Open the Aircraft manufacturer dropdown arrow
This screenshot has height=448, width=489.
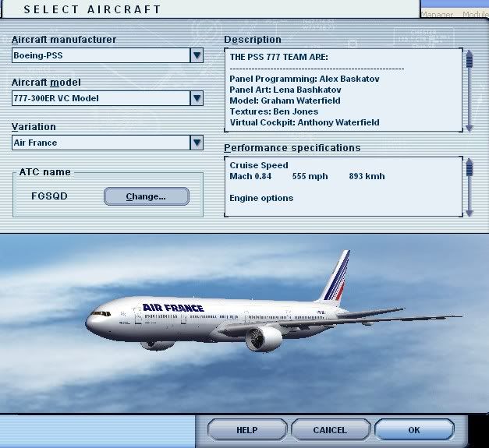pos(197,55)
